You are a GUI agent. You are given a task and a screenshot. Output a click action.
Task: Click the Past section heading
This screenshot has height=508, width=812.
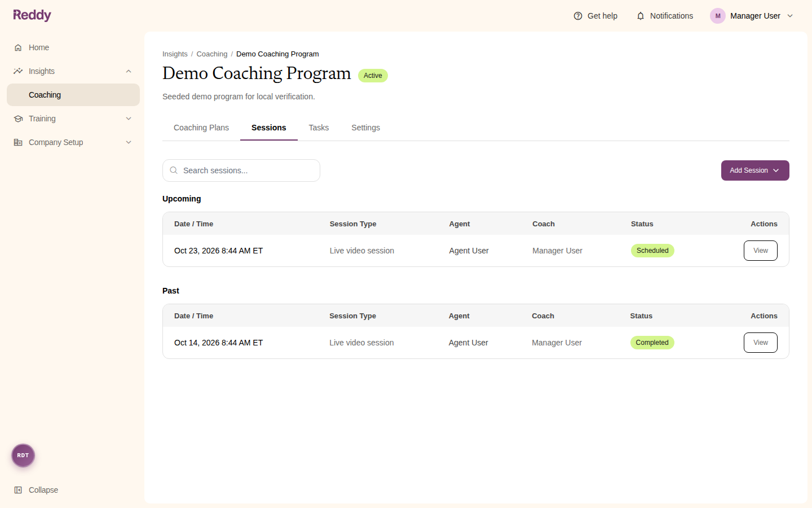(x=171, y=291)
